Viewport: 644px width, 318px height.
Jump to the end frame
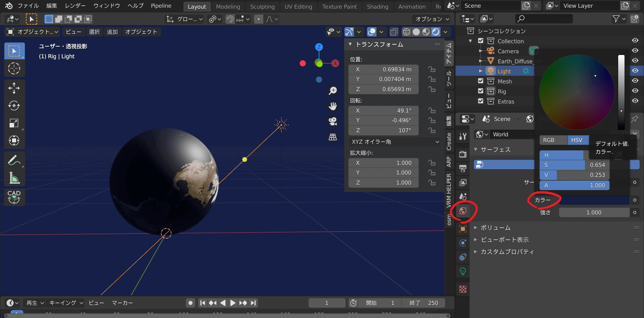click(253, 303)
